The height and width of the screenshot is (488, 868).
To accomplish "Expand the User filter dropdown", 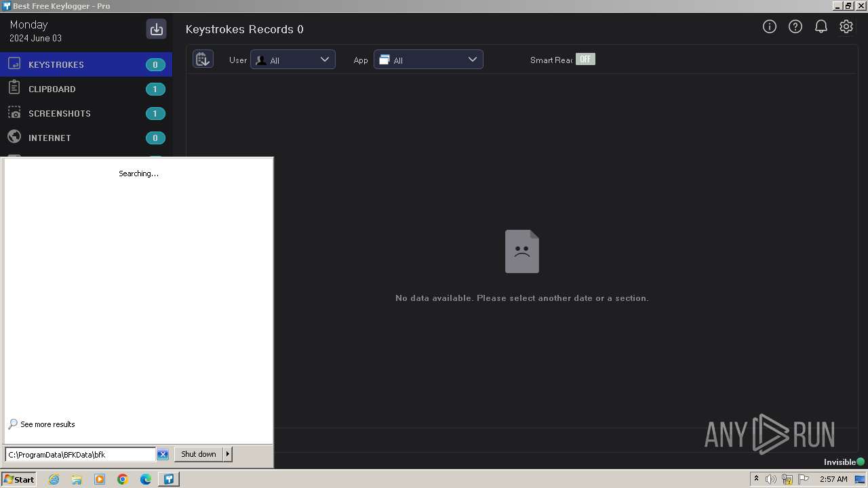I will click(293, 60).
